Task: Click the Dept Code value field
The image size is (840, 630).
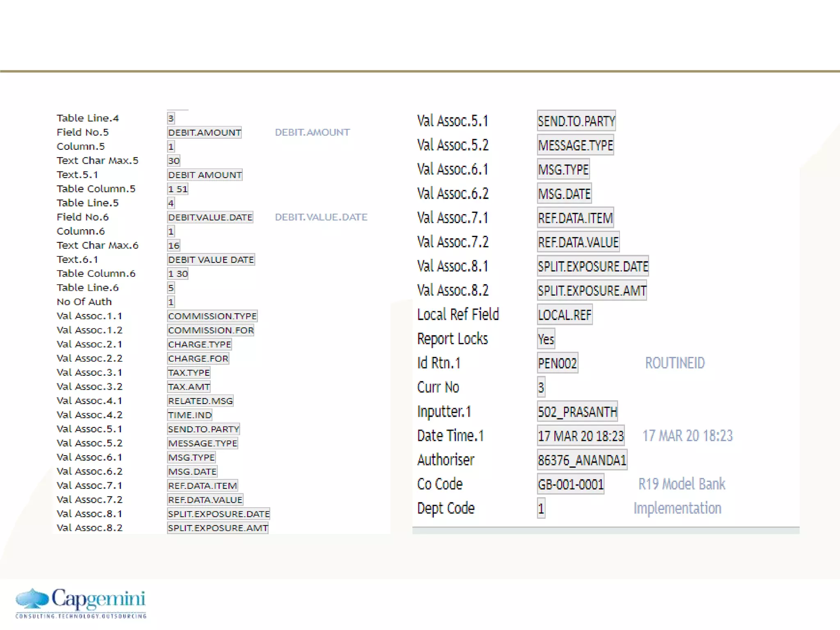Action: [541, 508]
